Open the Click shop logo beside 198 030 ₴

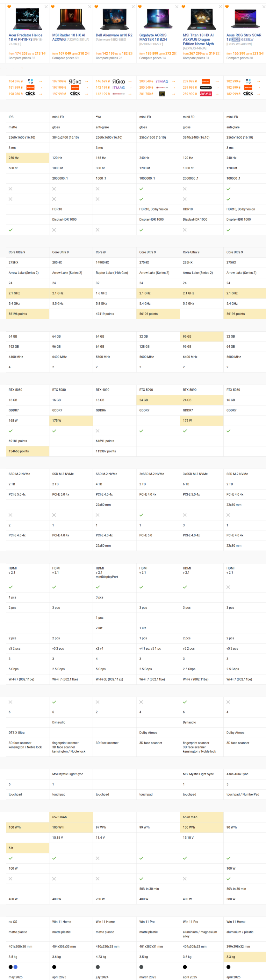coord(30,93)
